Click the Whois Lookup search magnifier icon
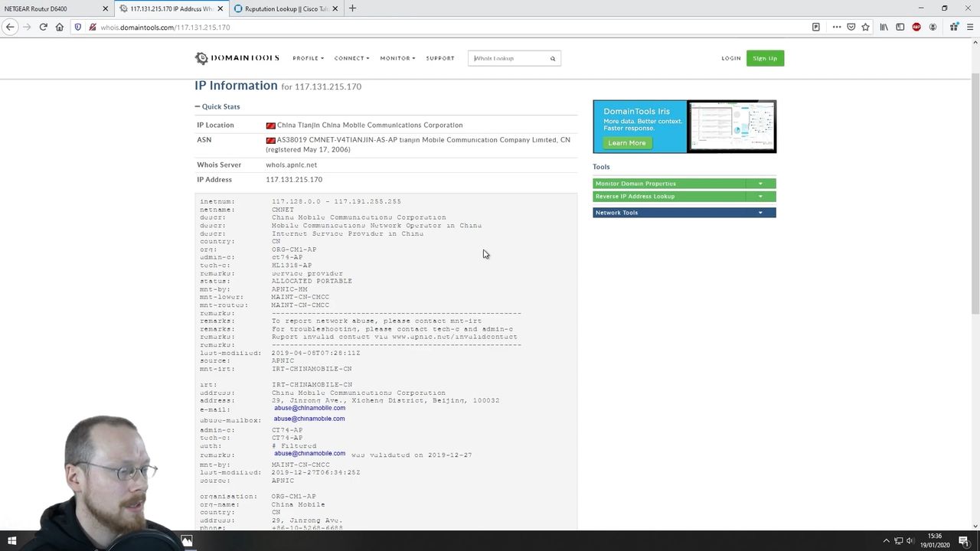 pyautogui.click(x=552, y=58)
